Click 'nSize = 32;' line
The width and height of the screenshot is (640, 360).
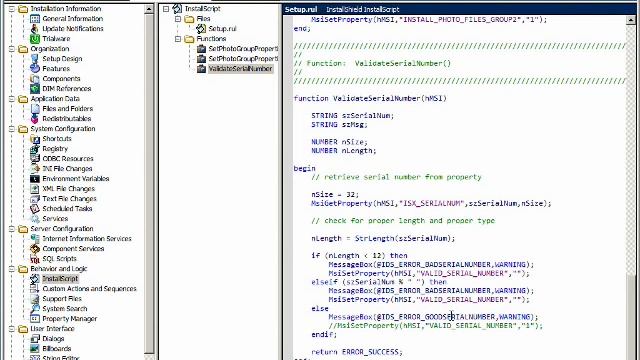click(x=335, y=194)
